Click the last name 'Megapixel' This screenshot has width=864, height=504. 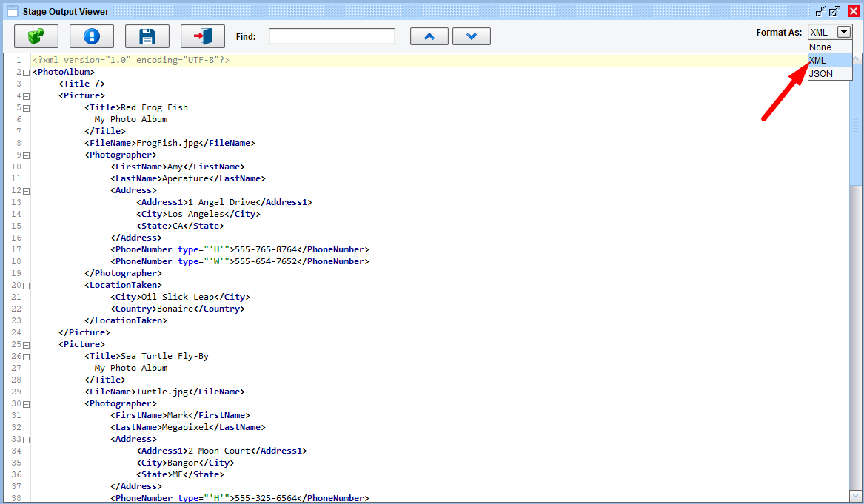tap(185, 428)
